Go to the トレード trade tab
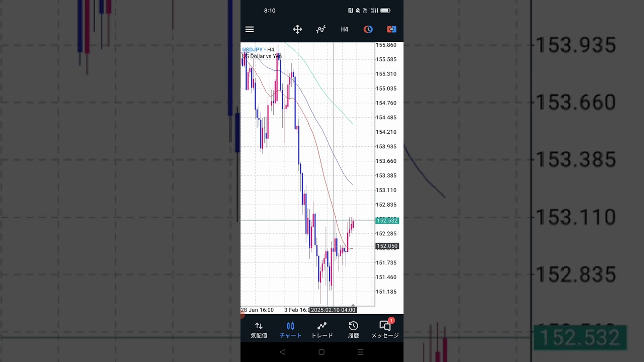Screen dimensions: 644x362 [x=322, y=330]
